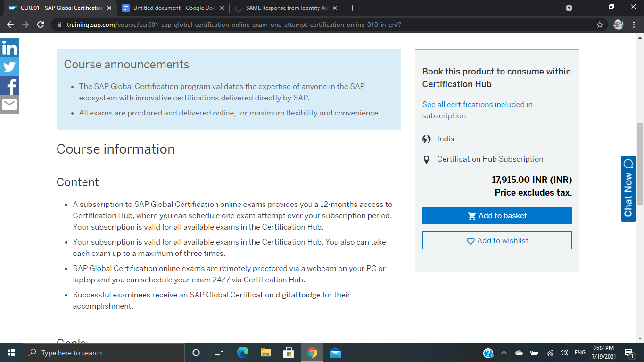Open Task View on taskbar

click(219, 353)
